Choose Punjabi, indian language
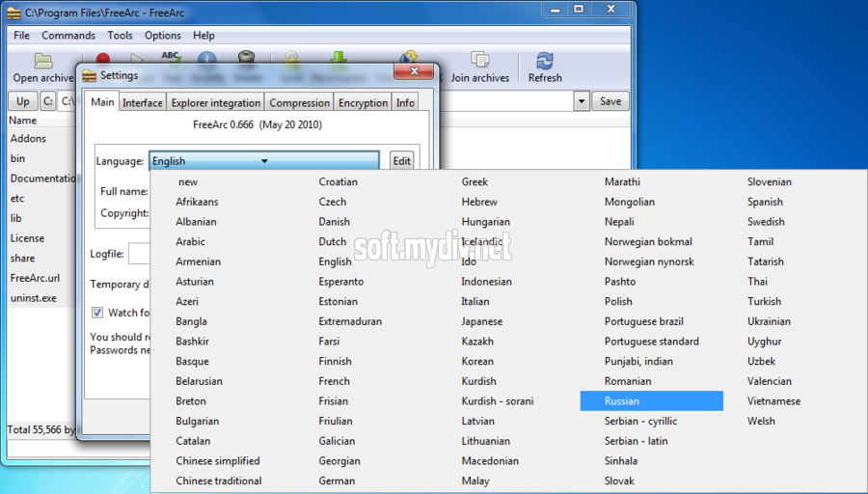Viewport: 868px width, 494px height. (x=638, y=361)
